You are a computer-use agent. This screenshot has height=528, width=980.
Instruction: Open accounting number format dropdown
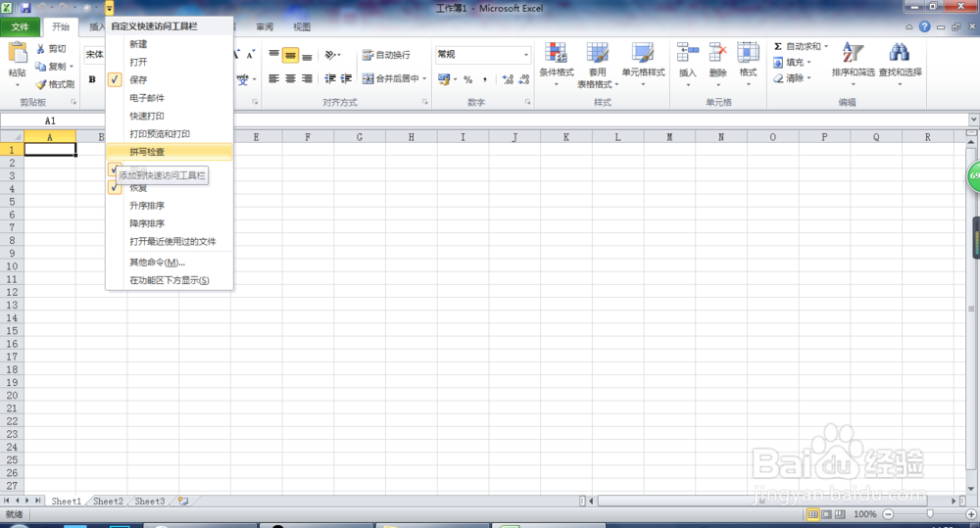point(455,79)
